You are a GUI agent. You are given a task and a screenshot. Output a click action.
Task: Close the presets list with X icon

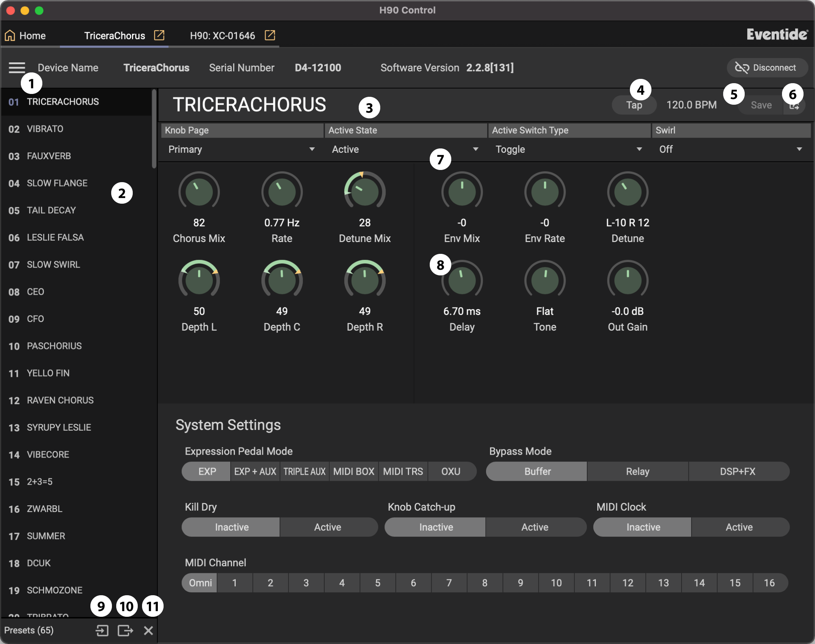coord(148,630)
